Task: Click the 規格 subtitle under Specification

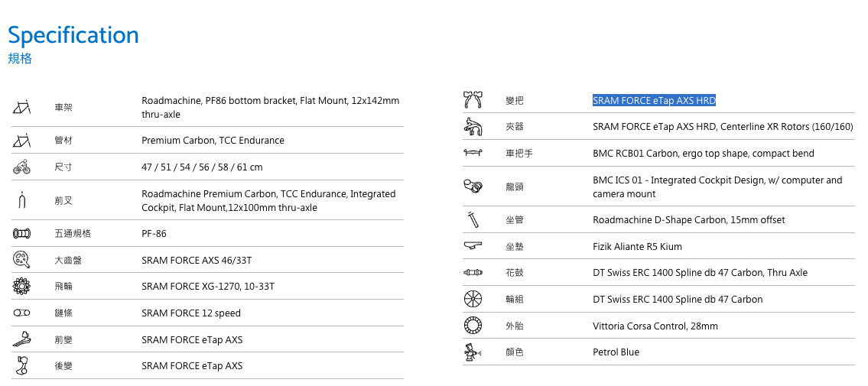Action: [20, 59]
